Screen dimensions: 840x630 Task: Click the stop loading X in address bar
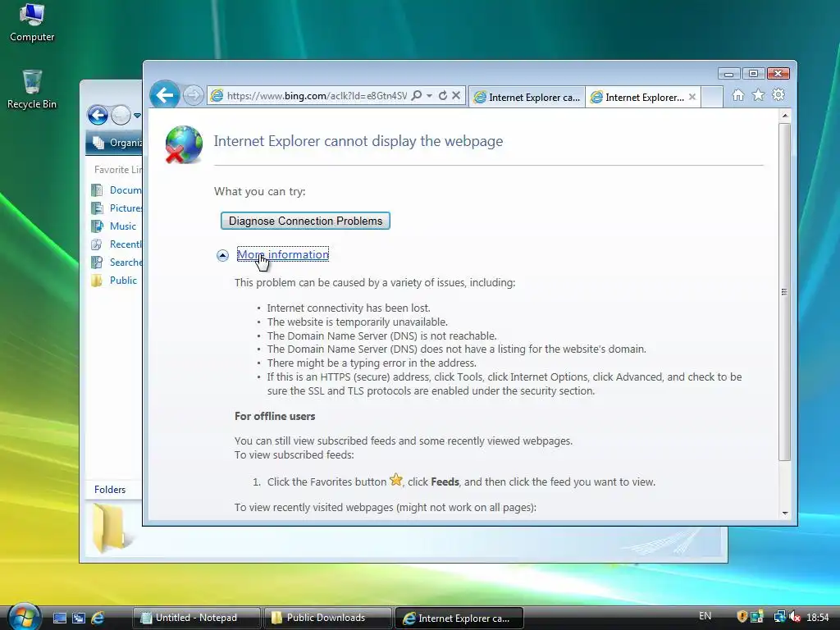[x=456, y=95]
